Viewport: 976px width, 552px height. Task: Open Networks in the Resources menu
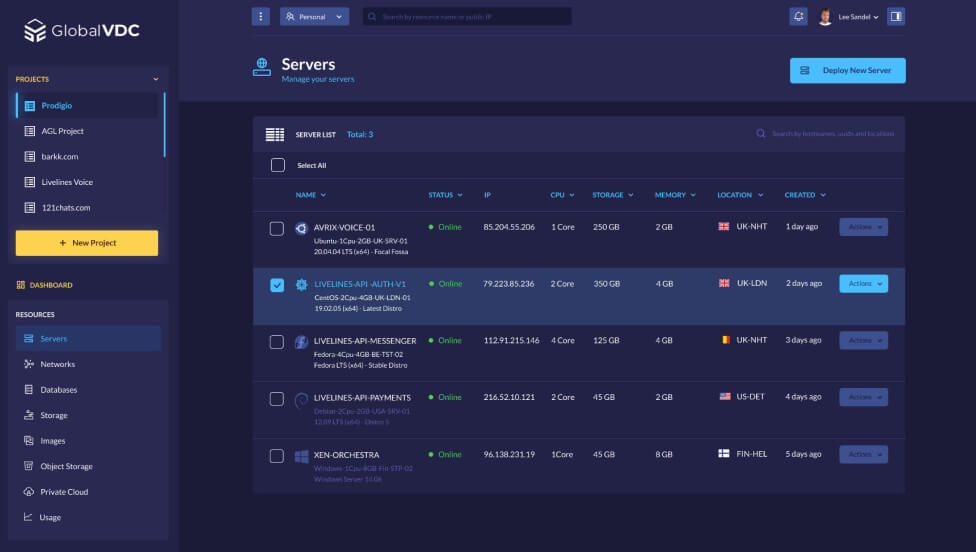(57, 364)
